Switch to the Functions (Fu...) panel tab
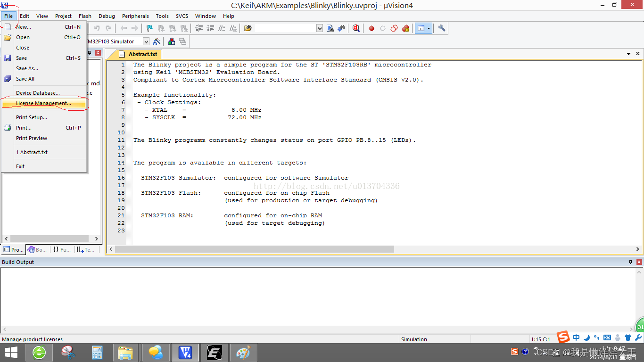 (62, 250)
